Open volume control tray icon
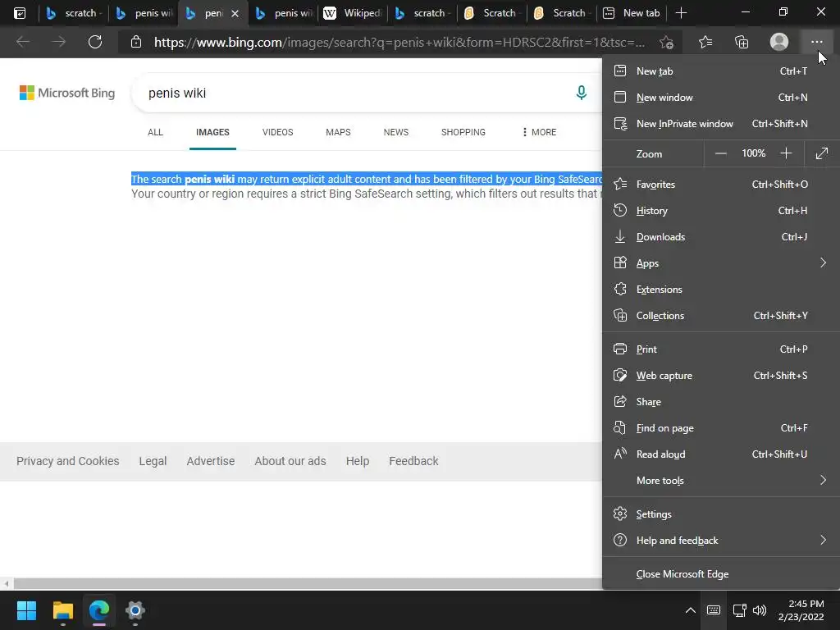 tap(759, 610)
